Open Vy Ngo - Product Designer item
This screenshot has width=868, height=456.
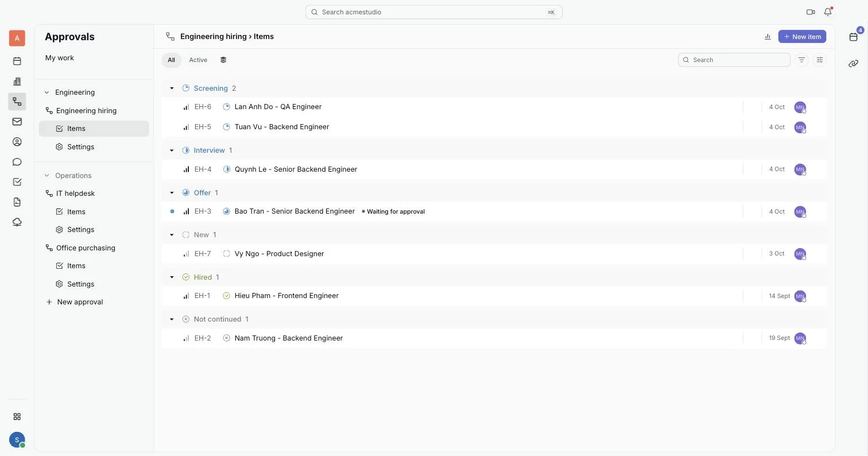point(279,254)
